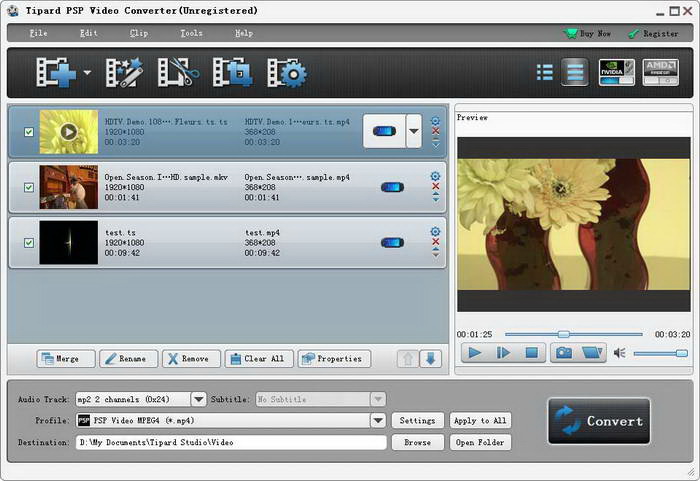Click the preview playback position slider

pyautogui.click(x=574, y=334)
